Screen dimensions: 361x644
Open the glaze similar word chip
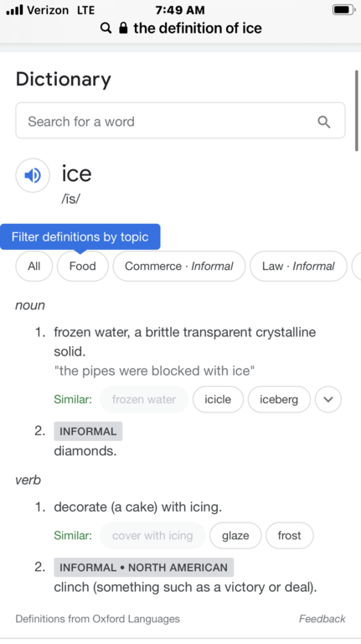235,536
